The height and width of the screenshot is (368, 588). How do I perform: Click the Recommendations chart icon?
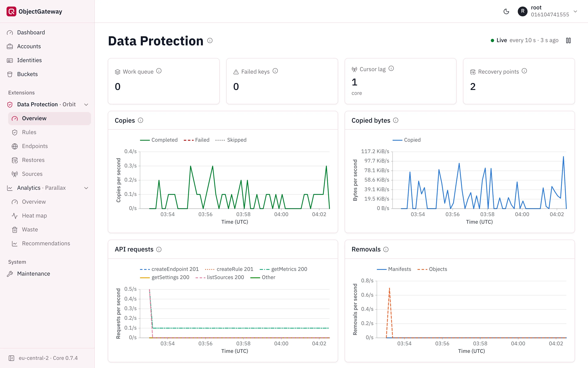click(x=14, y=244)
